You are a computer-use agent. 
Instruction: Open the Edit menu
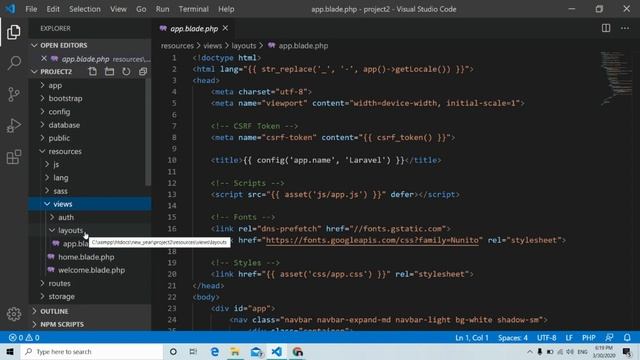pyautogui.click(x=53, y=9)
